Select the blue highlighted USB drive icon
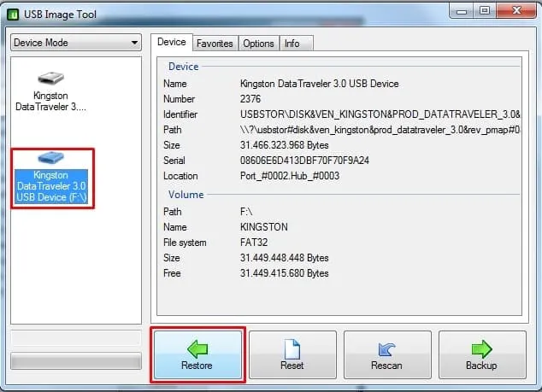The width and height of the screenshot is (542, 392). 50,158
